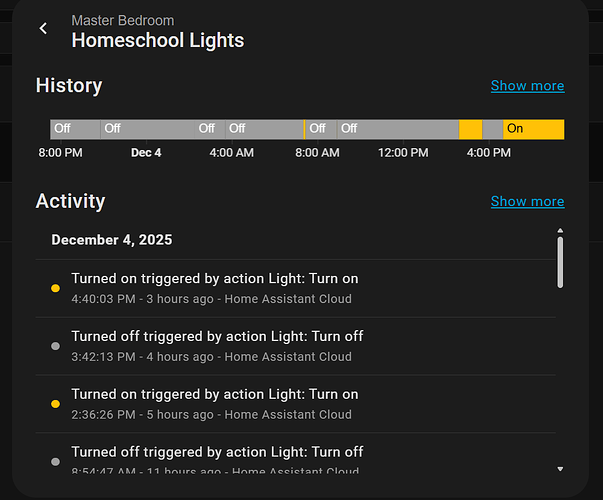Select the yellow On segment in the history timeline
The image size is (603, 500).
pyautogui.click(x=533, y=129)
